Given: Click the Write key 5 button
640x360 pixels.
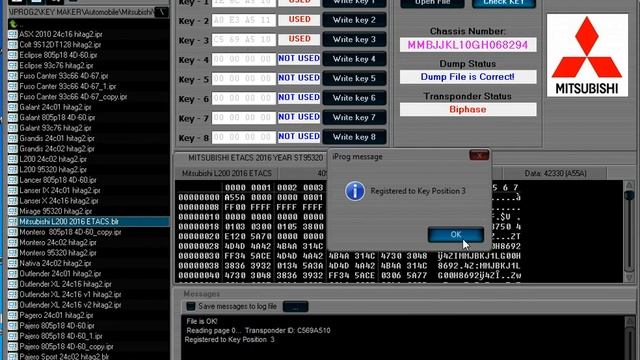Looking at the screenshot, I should pos(354,78).
